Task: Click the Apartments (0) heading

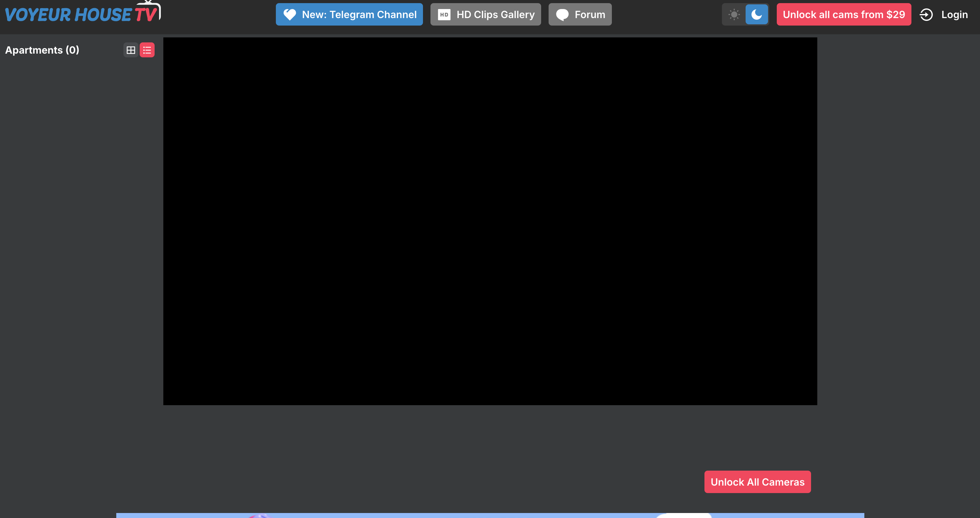Action: pos(42,50)
